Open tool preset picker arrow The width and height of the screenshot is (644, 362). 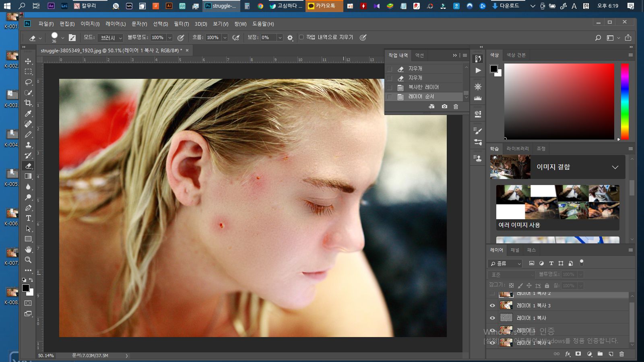click(40, 38)
